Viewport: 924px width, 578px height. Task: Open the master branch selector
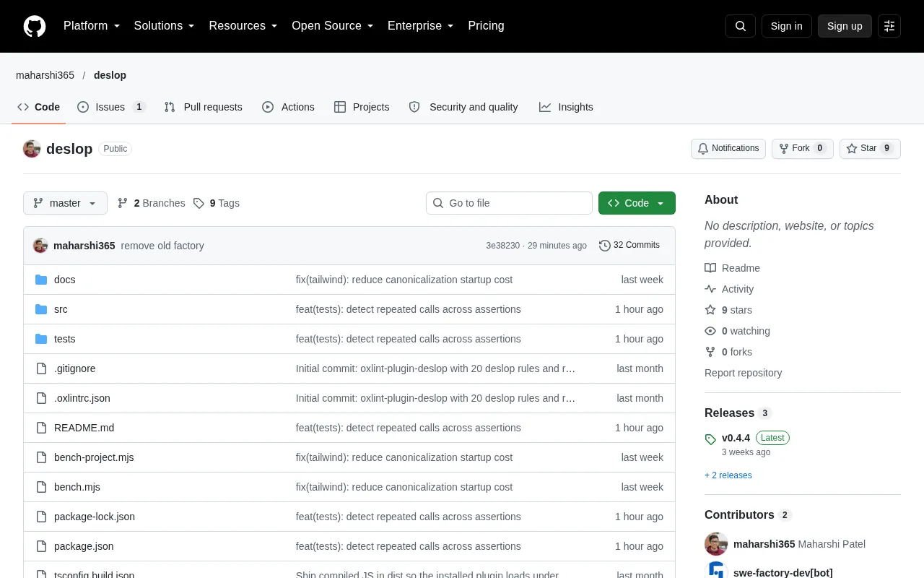point(65,203)
